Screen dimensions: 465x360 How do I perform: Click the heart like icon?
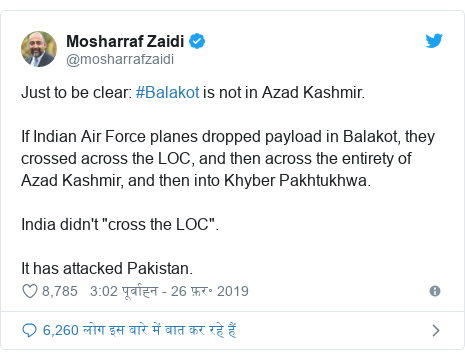click(30, 291)
